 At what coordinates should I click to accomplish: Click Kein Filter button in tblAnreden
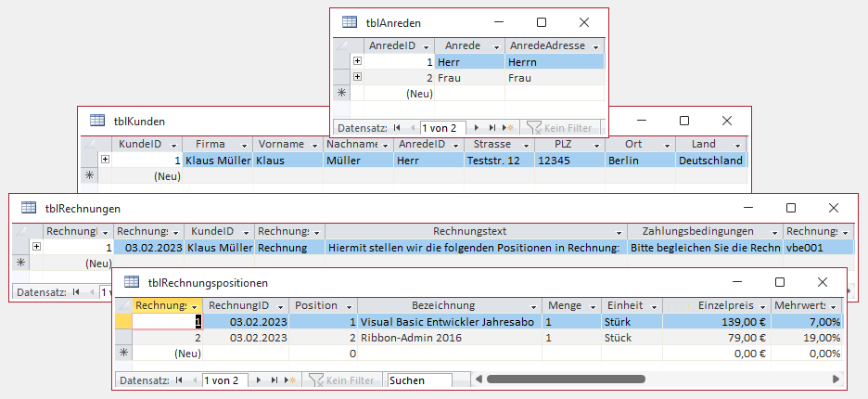[x=560, y=127]
